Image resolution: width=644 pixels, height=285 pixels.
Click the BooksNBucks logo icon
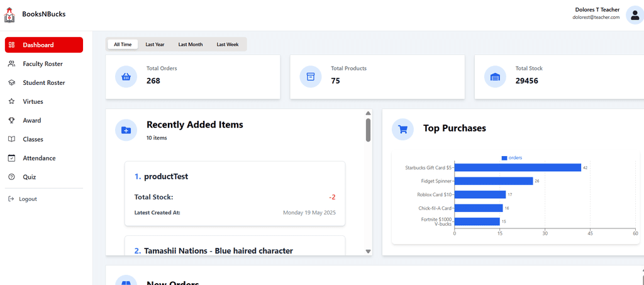pos(9,14)
